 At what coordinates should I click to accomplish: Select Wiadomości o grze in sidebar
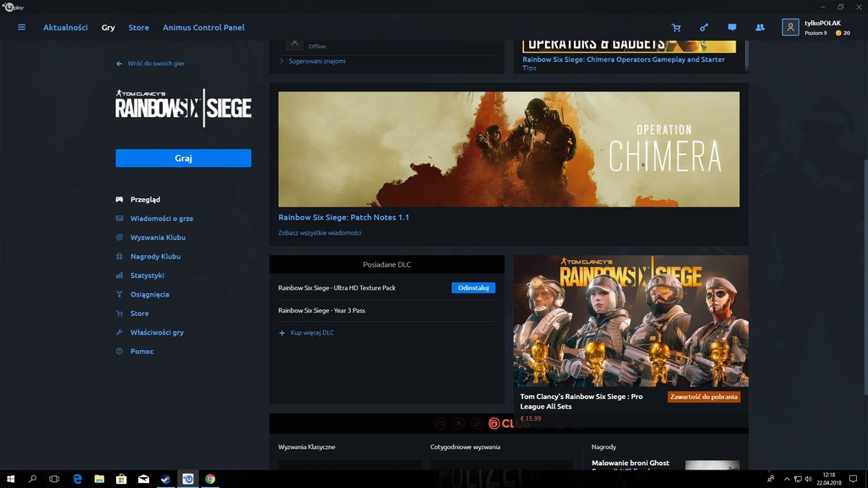(x=162, y=219)
